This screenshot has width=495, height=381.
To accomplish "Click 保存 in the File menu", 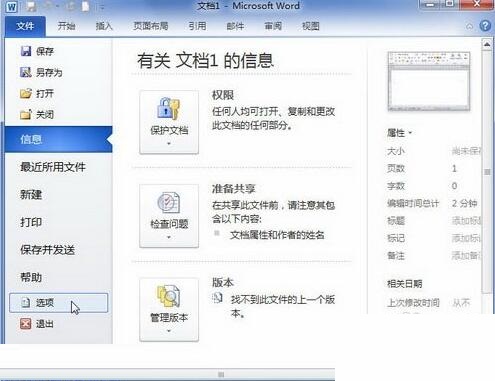I will click(x=37, y=51).
